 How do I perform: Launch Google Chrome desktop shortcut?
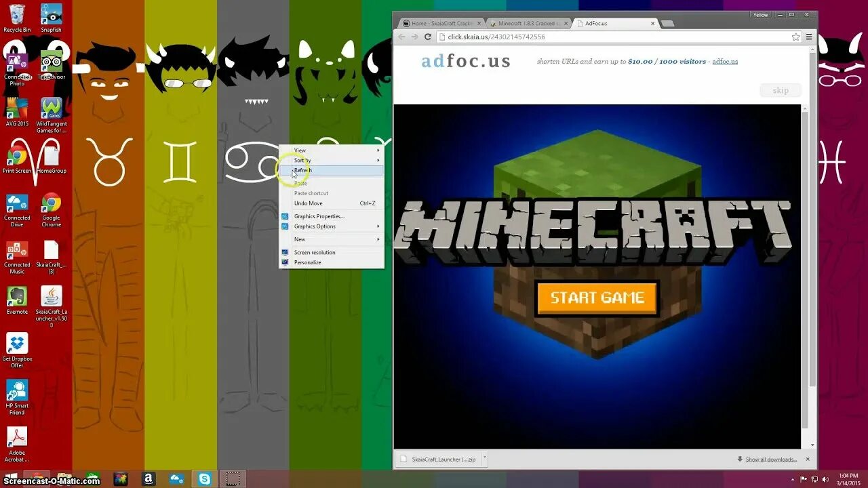click(52, 210)
